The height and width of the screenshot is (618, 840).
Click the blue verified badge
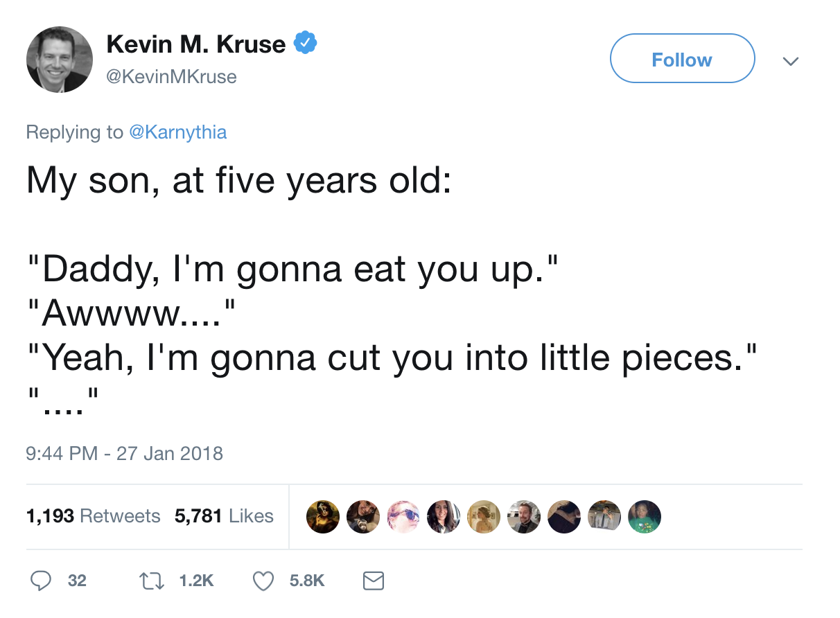pyautogui.click(x=306, y=44)
